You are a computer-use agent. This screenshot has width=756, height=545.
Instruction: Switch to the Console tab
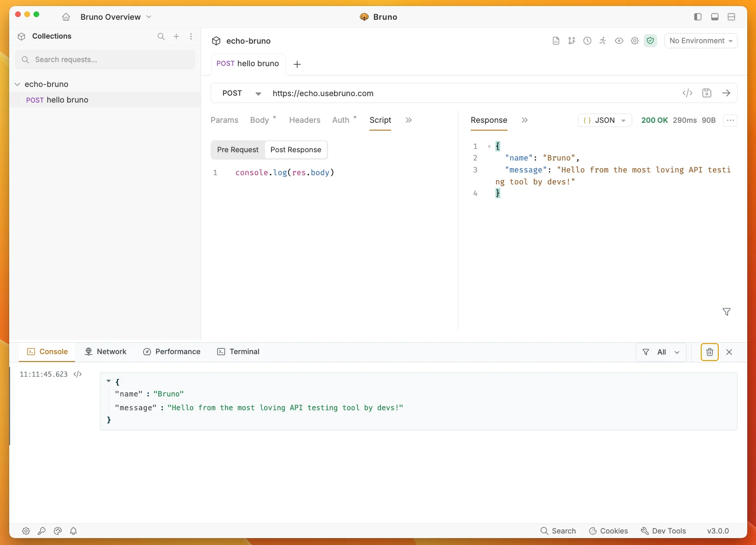tap(47, 352)
